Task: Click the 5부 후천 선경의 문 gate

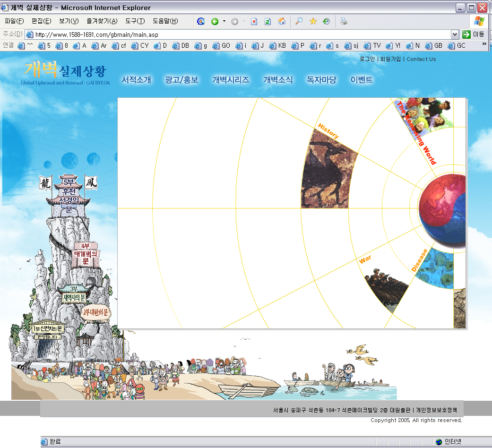Action: (x=69, y=195)
